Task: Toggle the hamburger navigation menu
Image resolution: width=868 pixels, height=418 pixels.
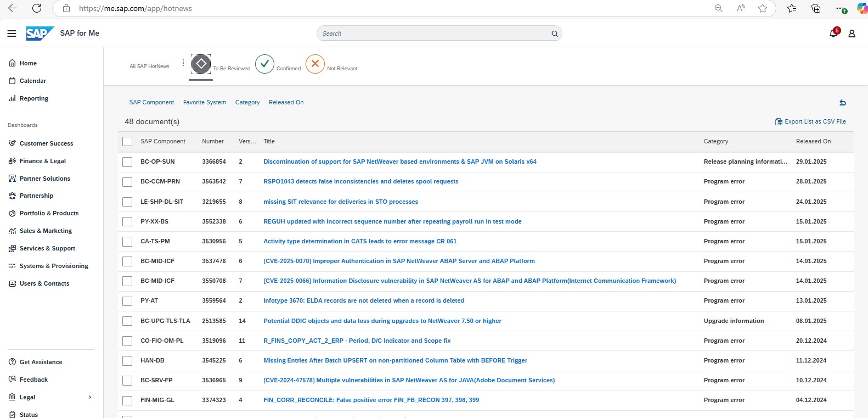Action: pyautogui.click(x=12, y=34)
